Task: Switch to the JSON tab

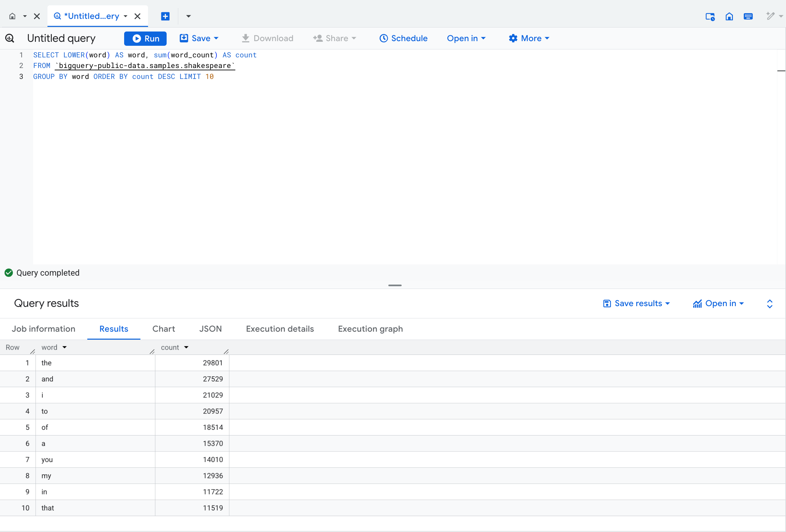Action: tap(210, 329)
